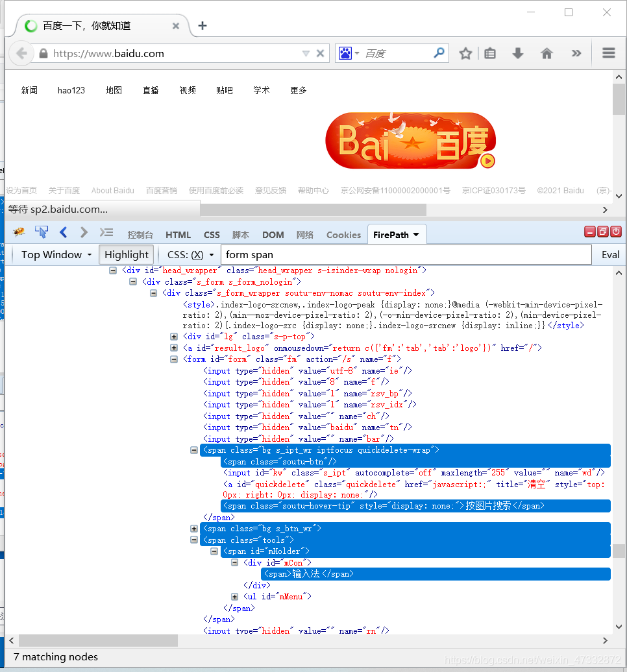Open the 贴吧 link

pos(225,90)
